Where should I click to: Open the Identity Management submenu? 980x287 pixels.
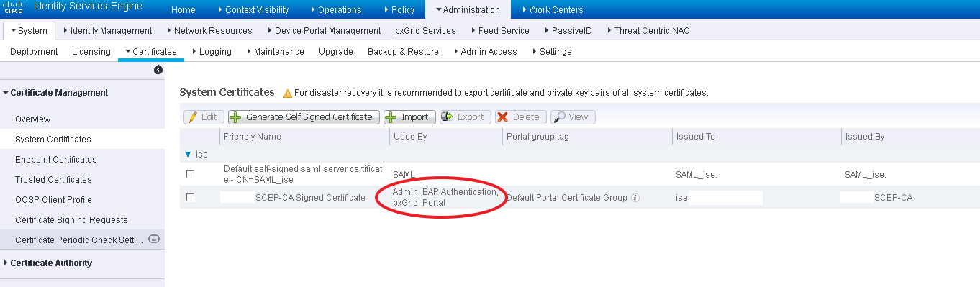pyautogui.click(x=108, y=31)
